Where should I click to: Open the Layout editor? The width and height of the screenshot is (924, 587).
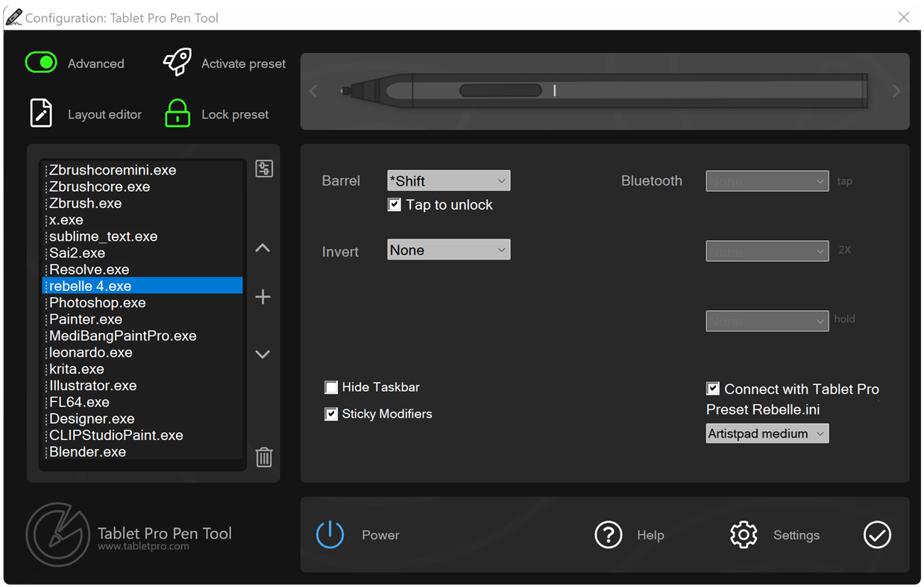[x=40, y=113]
